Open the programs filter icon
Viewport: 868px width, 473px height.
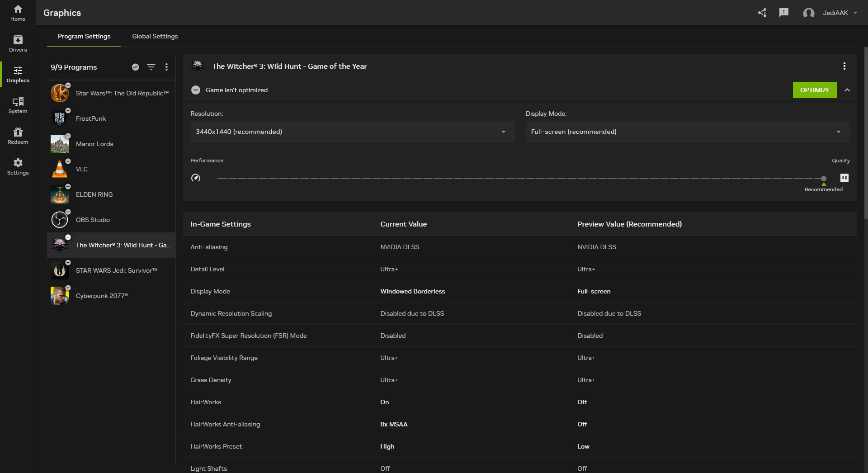click(x=151, y=67)
